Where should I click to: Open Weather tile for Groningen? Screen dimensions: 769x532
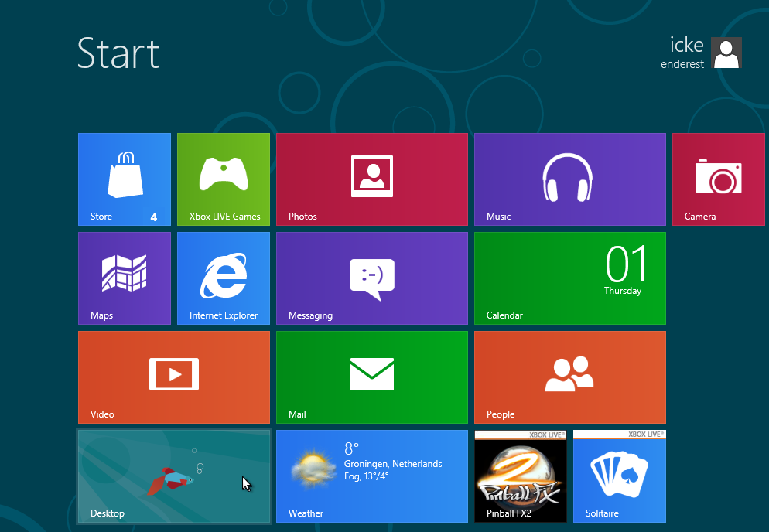pos(371,476)
